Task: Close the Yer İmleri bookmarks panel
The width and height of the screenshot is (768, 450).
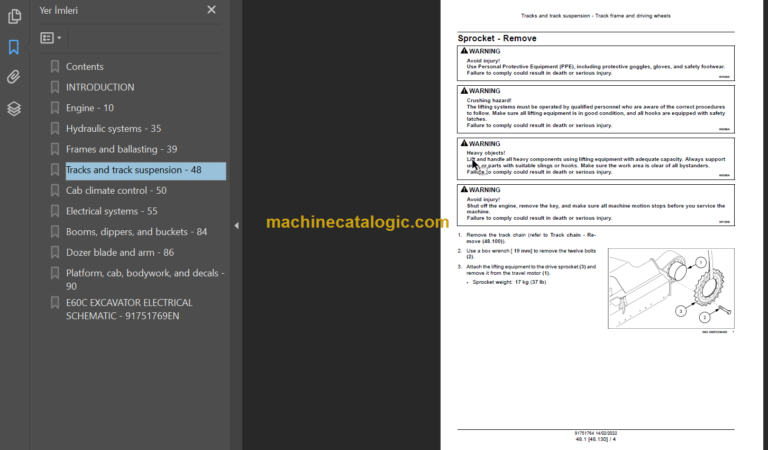Action: point(211,10)
